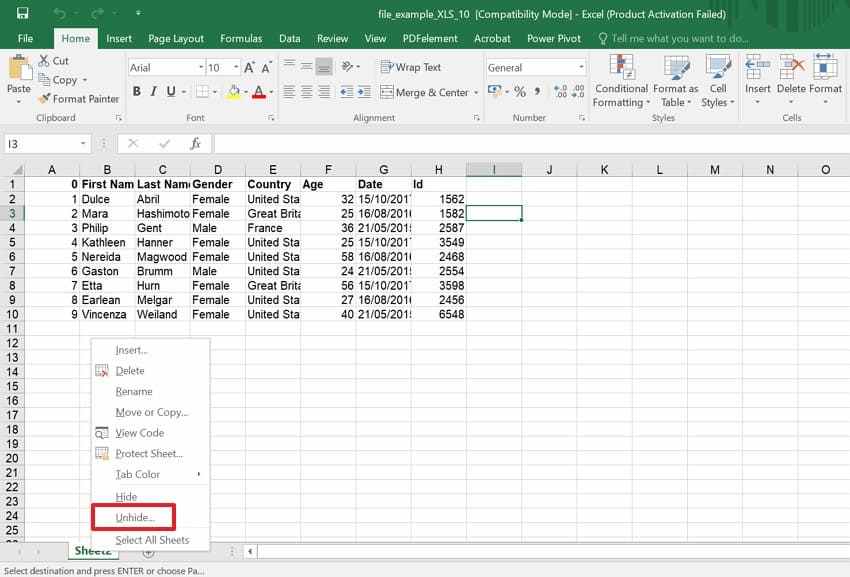Click the Redo arrow icon

pos(98,14)
